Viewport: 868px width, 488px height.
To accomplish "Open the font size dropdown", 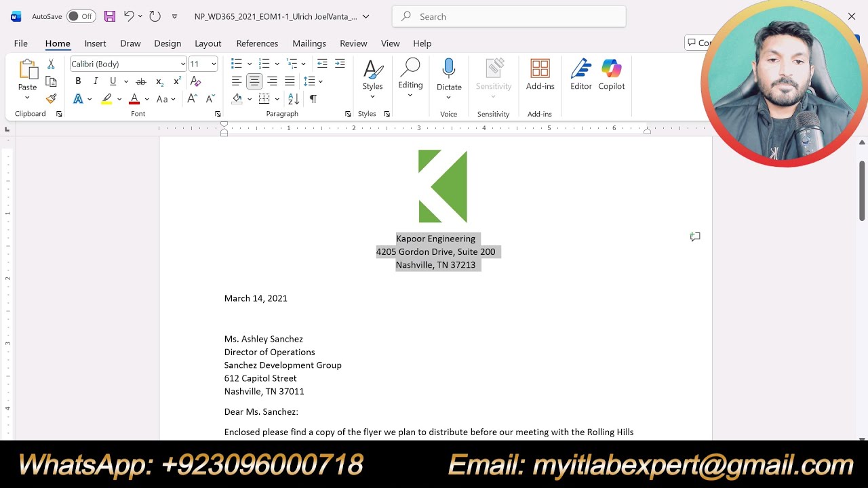I will coord(214,64).
